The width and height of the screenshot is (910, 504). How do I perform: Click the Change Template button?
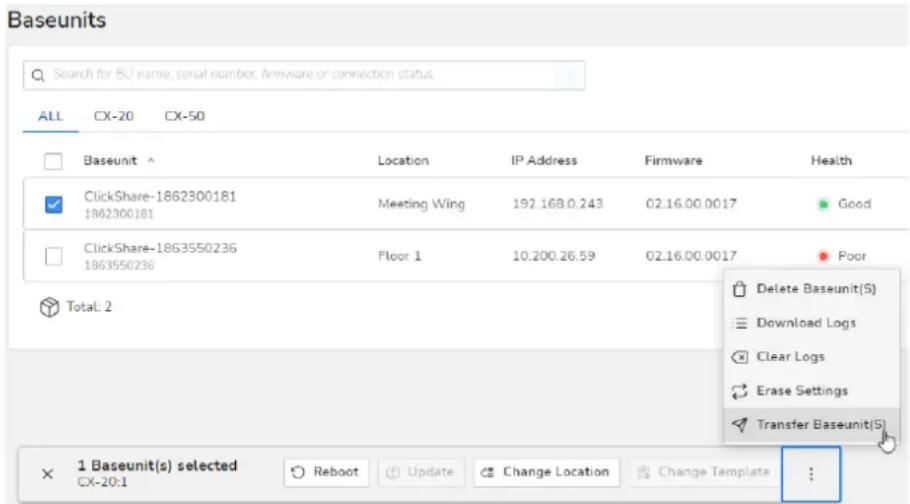703,472
